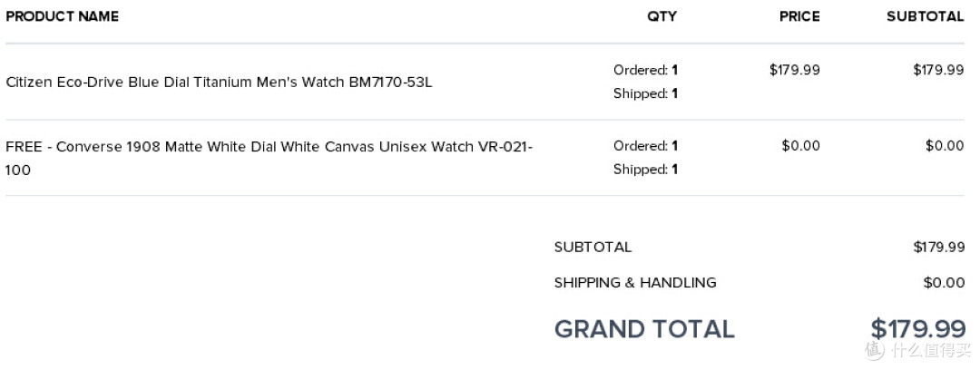Click the QTY column header
980x370 pixels.
661,17
